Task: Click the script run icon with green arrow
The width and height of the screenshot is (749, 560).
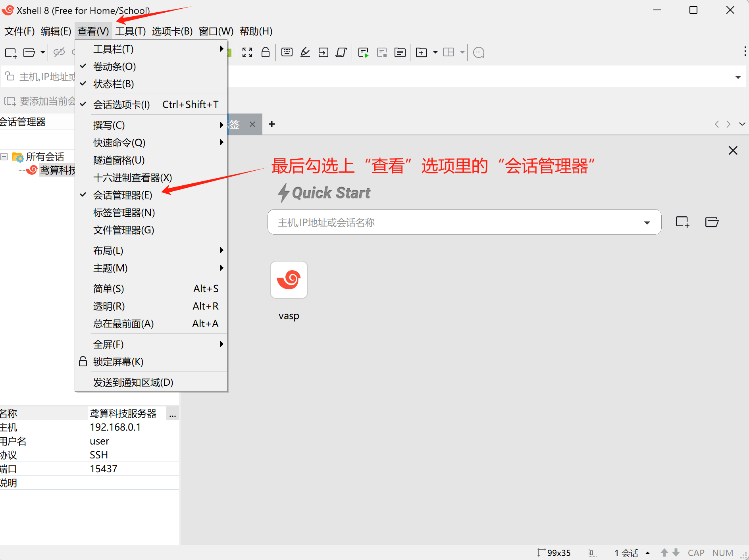Action: 363,52
